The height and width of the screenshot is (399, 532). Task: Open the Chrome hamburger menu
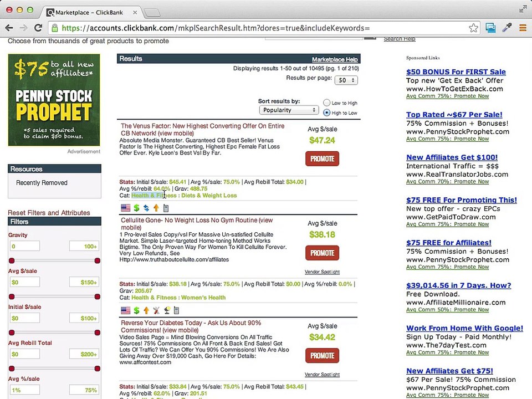click(523, 28)
